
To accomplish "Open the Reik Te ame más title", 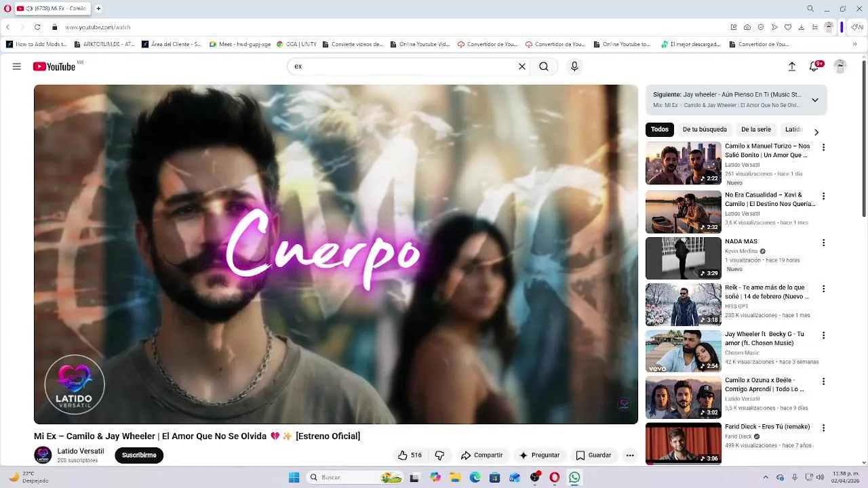I will point(767,292).
